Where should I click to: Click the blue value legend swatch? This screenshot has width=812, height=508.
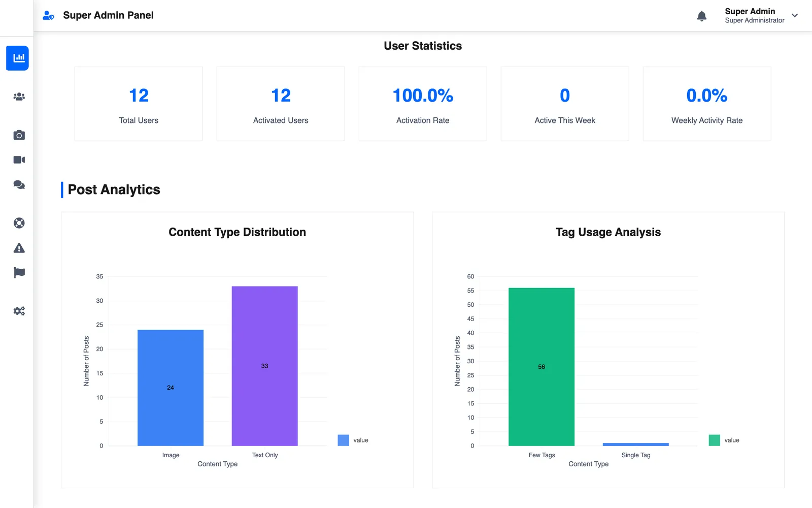click(x=343, y=440)
